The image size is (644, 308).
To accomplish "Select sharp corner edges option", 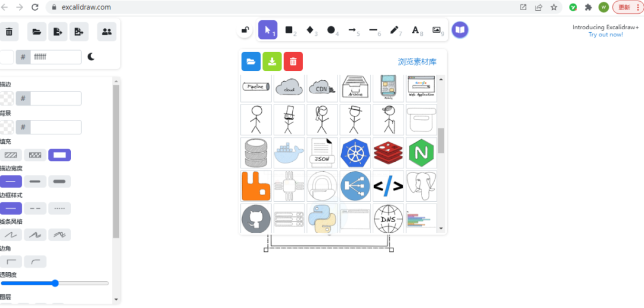I will 11,261.
